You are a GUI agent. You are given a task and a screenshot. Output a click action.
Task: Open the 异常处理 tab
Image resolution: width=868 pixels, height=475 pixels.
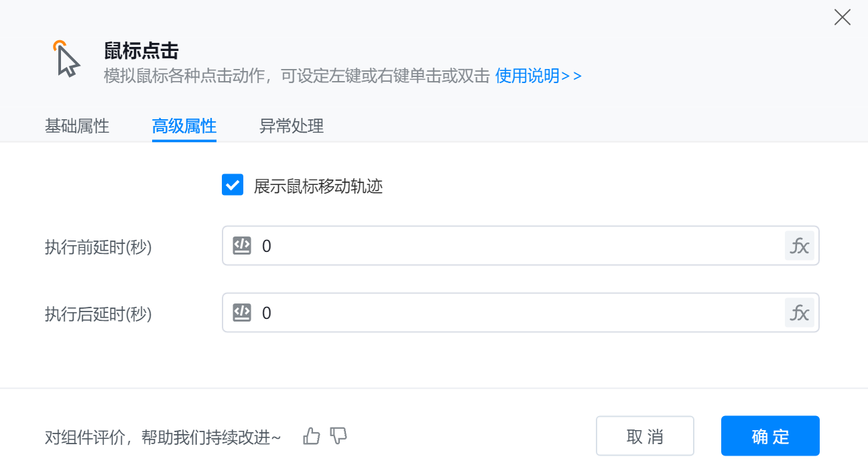[x=292, y=126]
